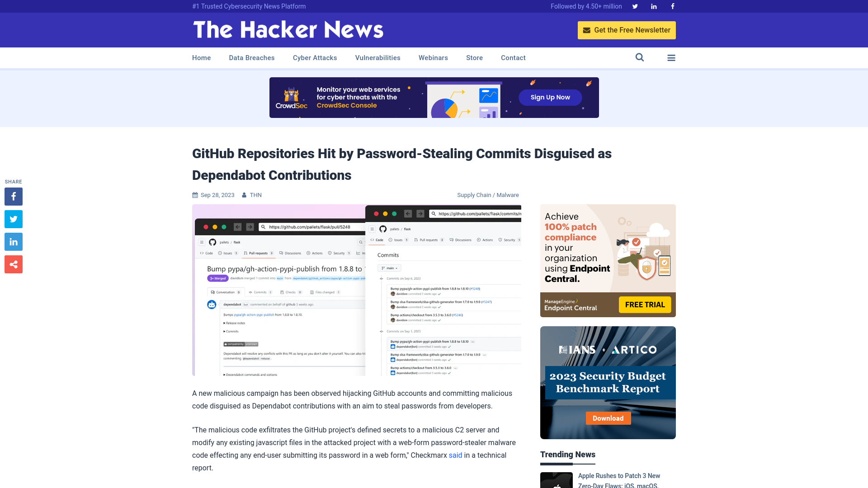868x488 pixels.
Task: Click the generic share icon below LinkedIn
Action: point(13,264)
